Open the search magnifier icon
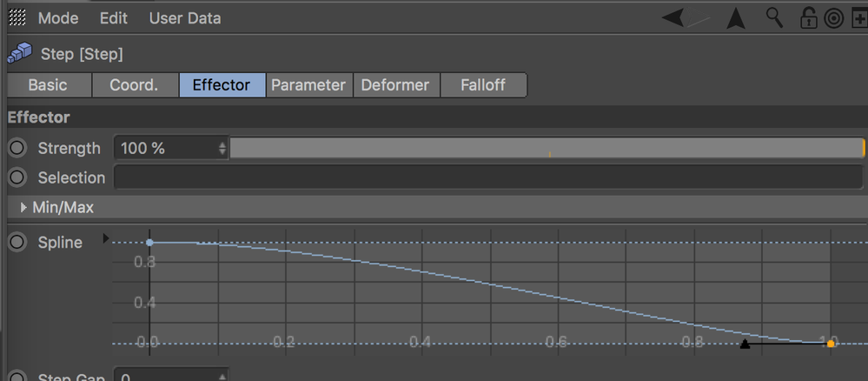 tap(774, 17)
